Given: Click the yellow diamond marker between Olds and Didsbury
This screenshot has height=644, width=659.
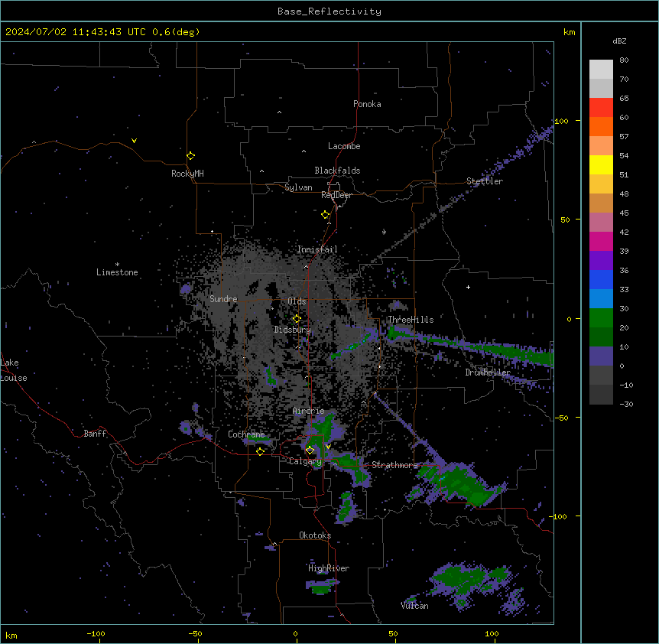Looking at the screenshot, I should click(297, 319).
